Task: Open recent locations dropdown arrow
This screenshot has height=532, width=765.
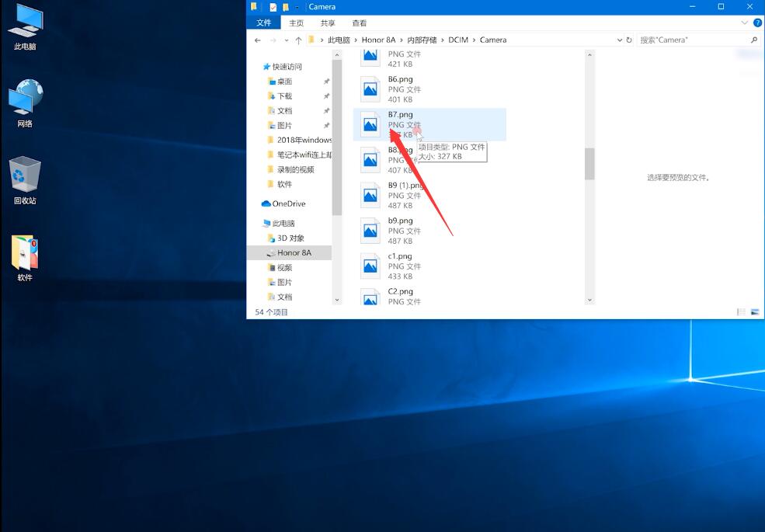Action: coord(287,40)
